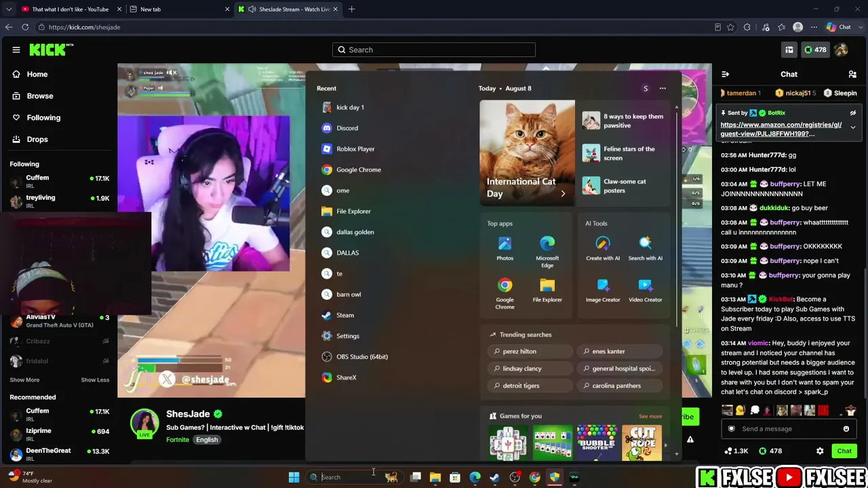This screenshot has width=868, height=488.
Task: Mute the ShesJade Stream tab audio icon
Action: [252, 9]
